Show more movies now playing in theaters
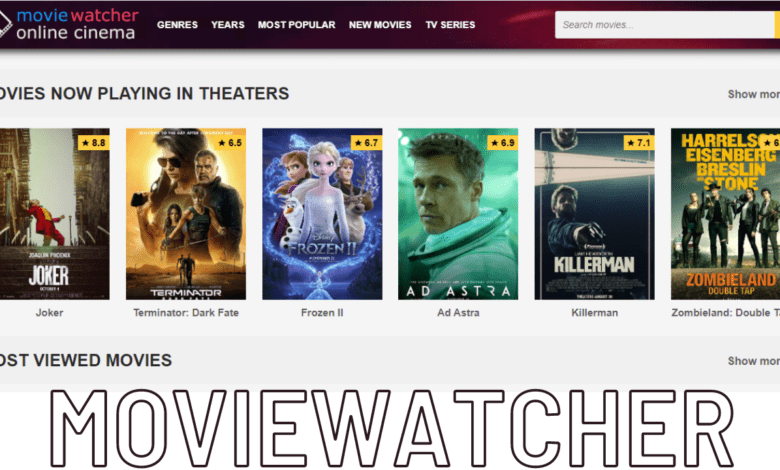780x470 pixels. [754, 94]
